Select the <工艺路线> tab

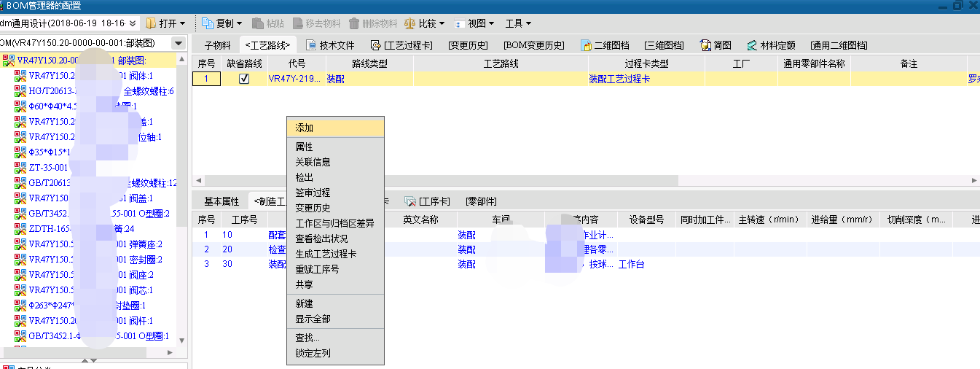[268, 45]
